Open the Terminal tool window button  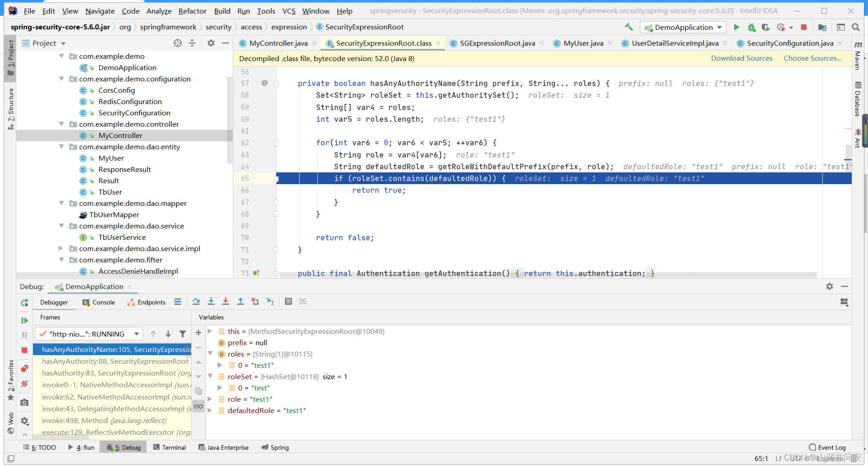coord(170,447)
